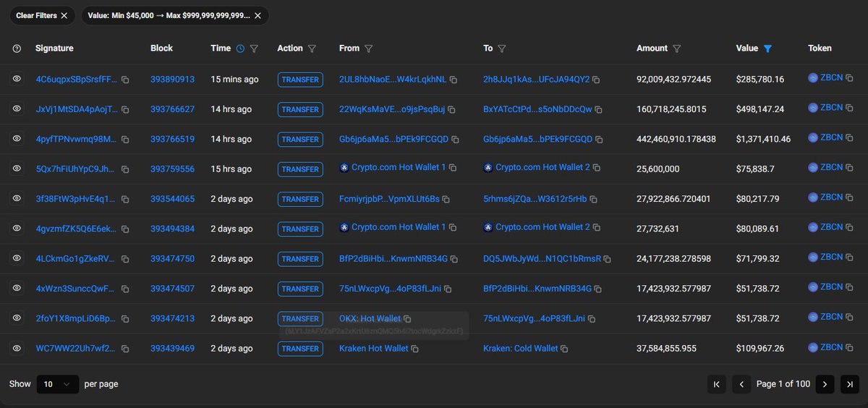Toggle the clock icon beside Time header
The image size is (868, 408).
[240, 48]
